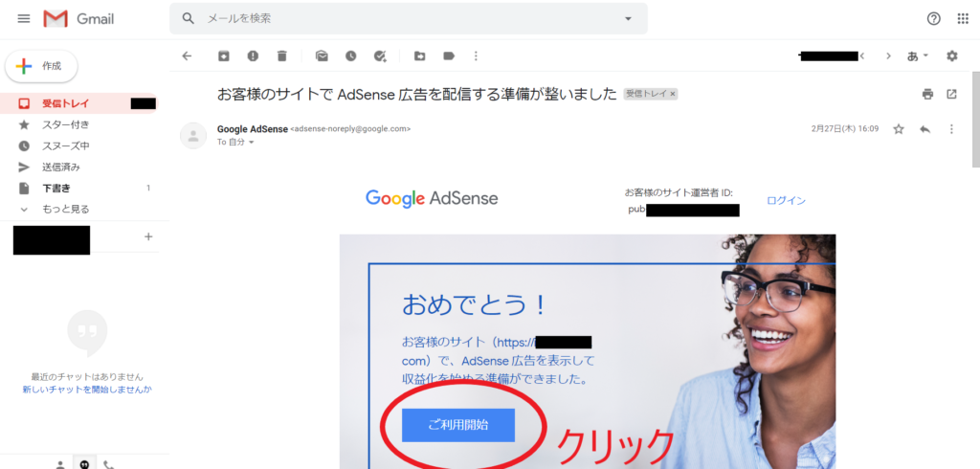
Task: Move email to a folder
Action: [420, 56]
